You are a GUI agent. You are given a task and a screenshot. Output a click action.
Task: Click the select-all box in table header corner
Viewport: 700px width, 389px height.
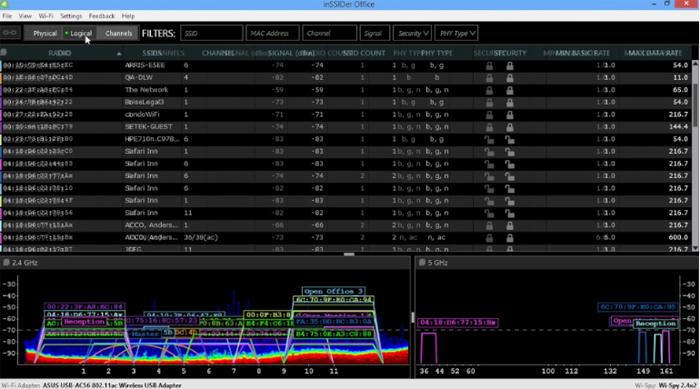tap(4, 53)
